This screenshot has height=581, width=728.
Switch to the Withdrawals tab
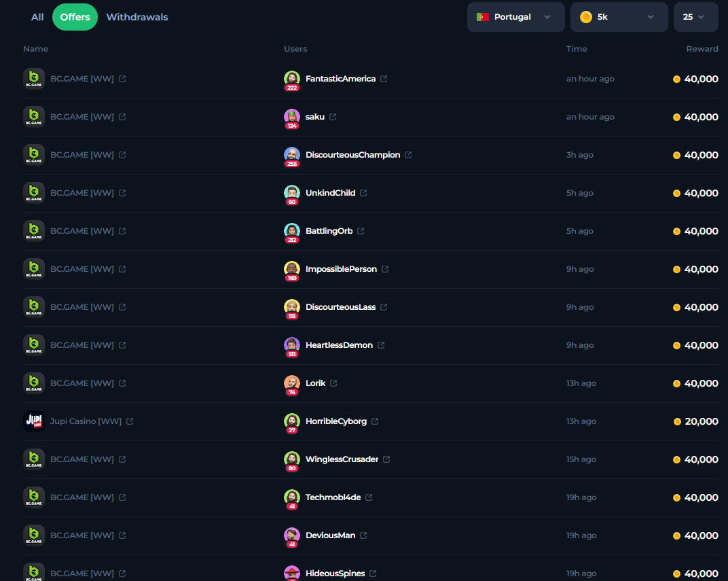[x=137, y=17]
